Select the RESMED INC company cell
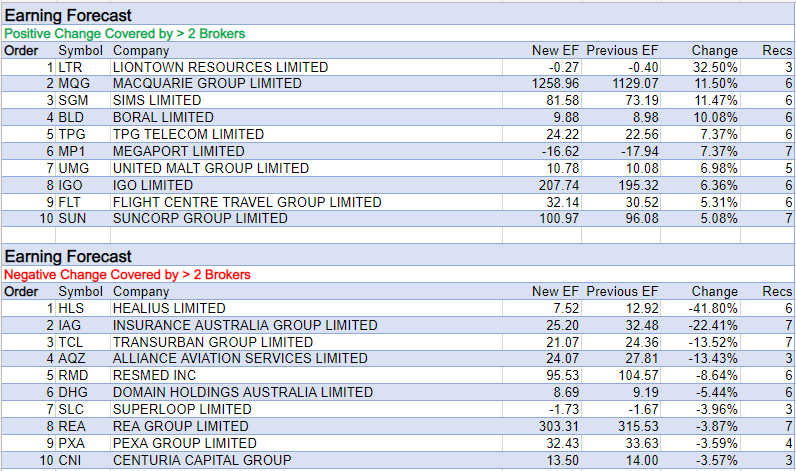The image size is (796, 471). (x=157, y=376)
